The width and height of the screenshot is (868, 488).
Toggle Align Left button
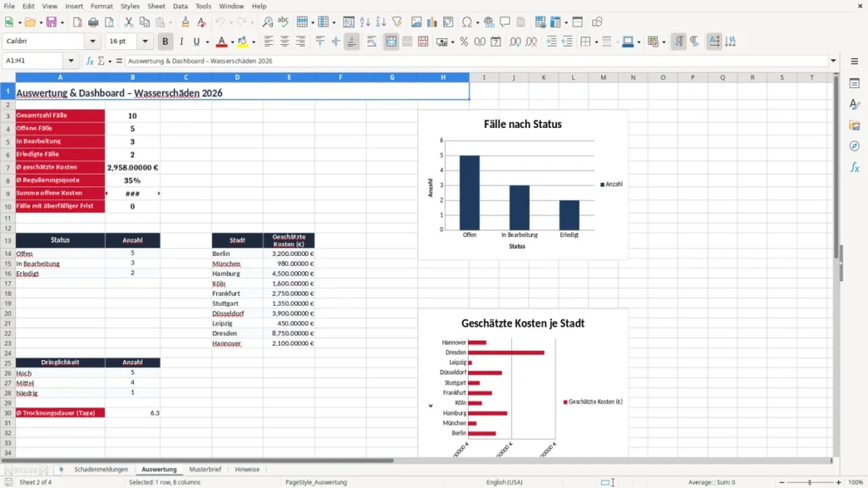click(x=269, y=42)
